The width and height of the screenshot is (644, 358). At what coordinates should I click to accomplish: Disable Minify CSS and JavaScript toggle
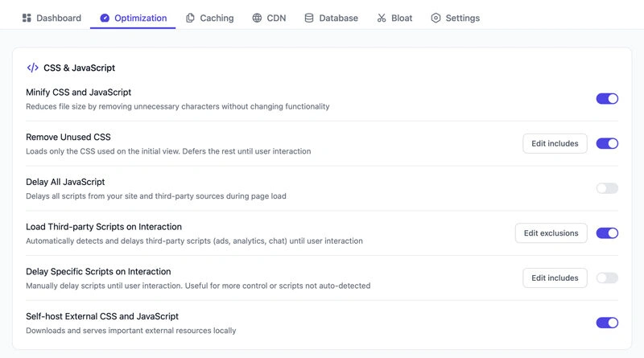607,98
